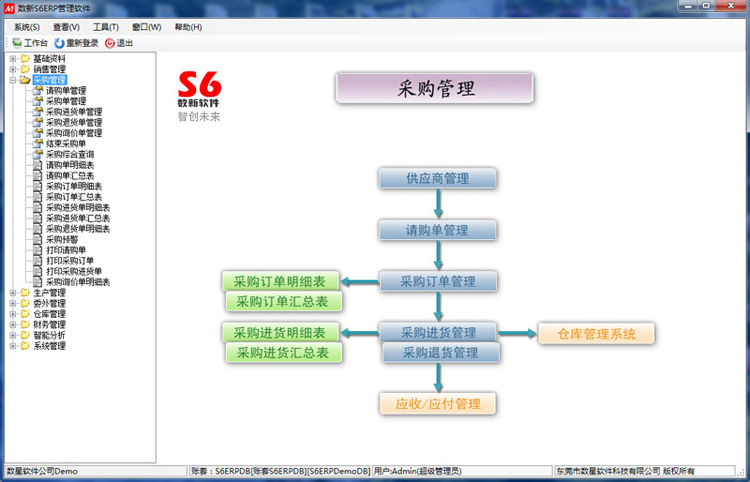Click the report icon beside 请购单汇总表
This screenshot has width=750, height=482.
coord(38,175)
